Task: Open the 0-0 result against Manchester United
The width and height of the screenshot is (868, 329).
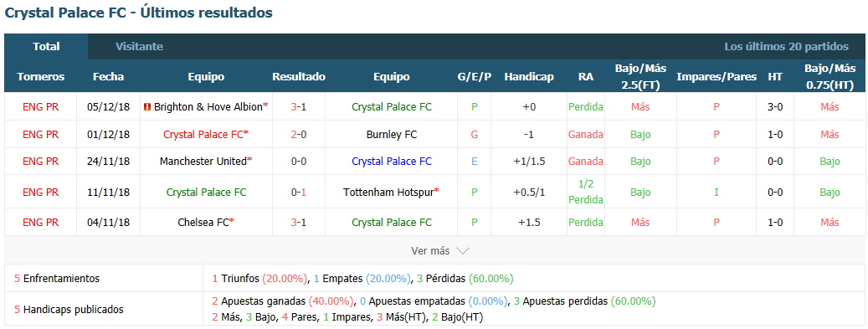Action: 299,162
